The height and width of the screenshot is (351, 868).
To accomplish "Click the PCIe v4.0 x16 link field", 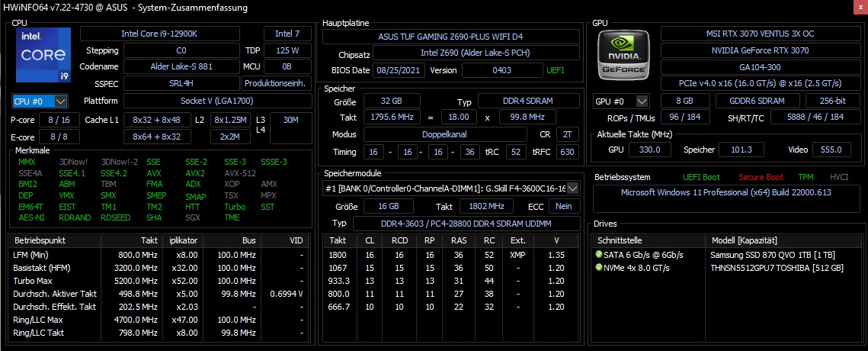I will (x=762, y=84).
